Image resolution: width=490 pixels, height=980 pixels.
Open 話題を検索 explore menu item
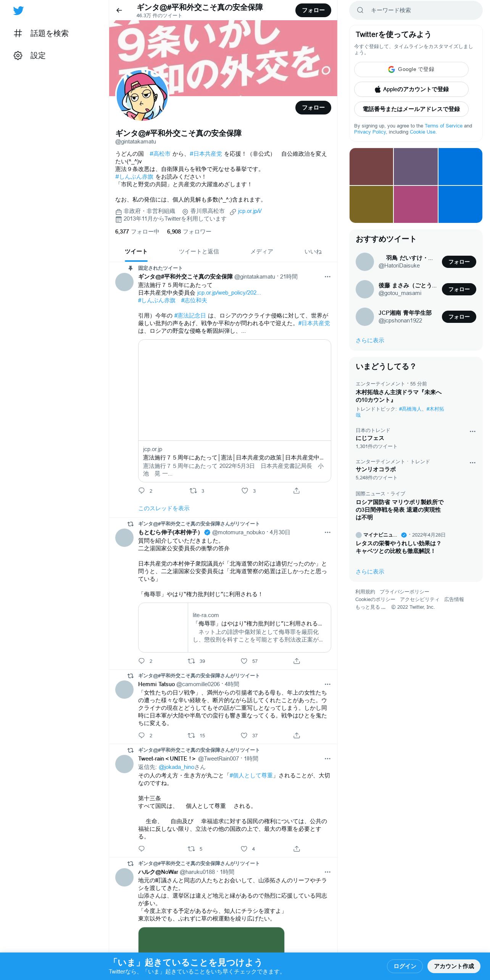coord(41,33)
